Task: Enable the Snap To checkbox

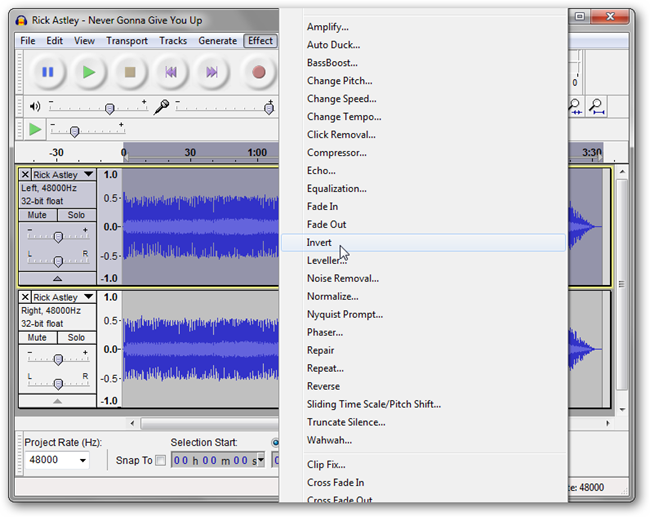Action: (x=161, y=460)
